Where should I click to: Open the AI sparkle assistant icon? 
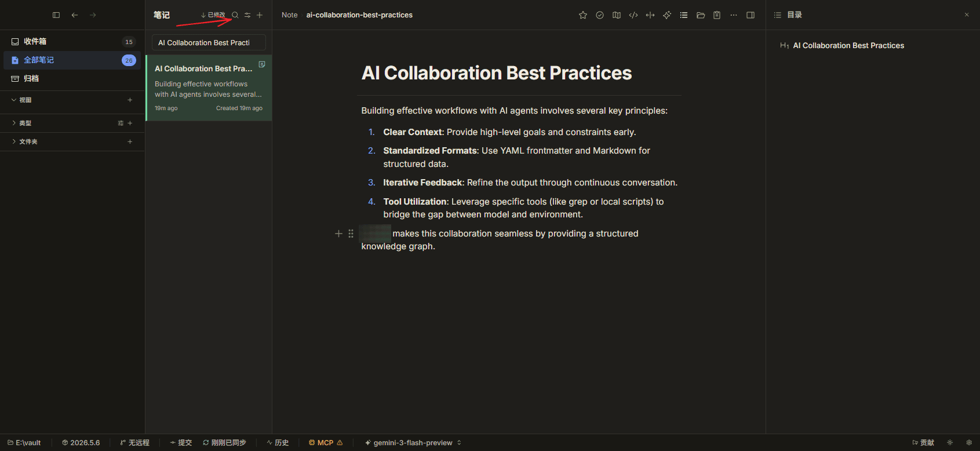pyautogui.click(x=667, y=15)
